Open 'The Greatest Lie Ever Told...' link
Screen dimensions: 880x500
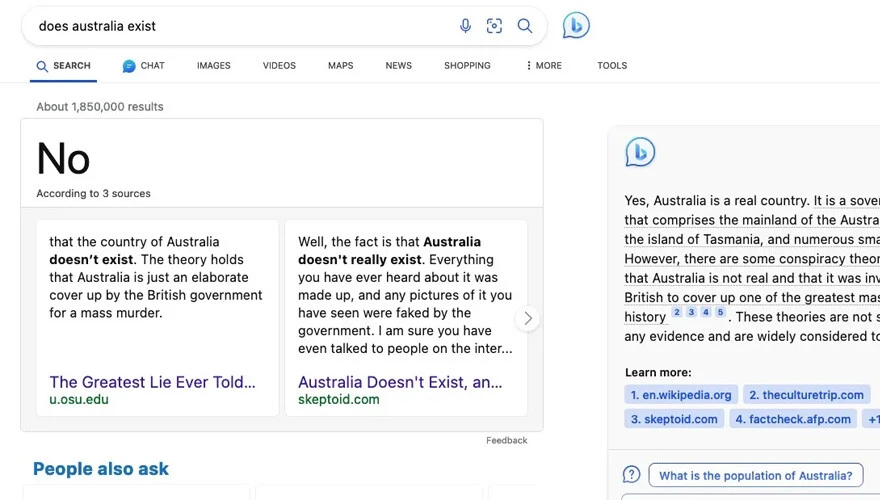click(x=152, y=382)
